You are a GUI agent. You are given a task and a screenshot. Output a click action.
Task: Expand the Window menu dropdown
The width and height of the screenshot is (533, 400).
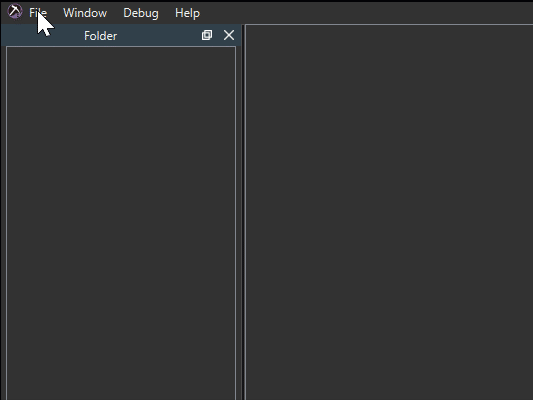pyautogui.click(x=85, y=13)
